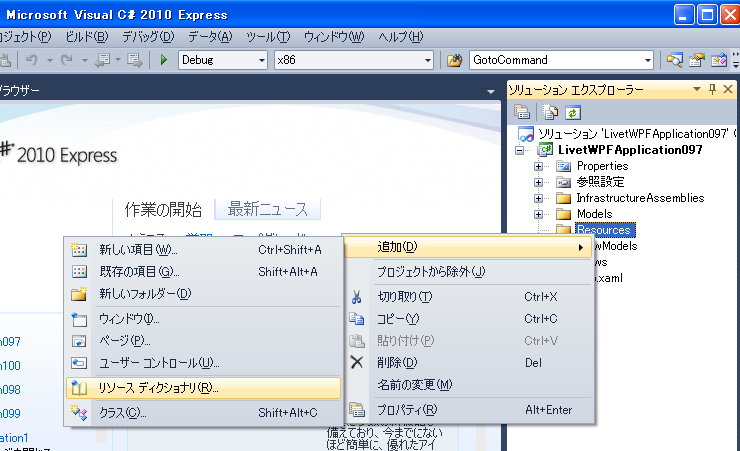
Task: Choose クラス(C)... menu entry
Action: (203, 413)
